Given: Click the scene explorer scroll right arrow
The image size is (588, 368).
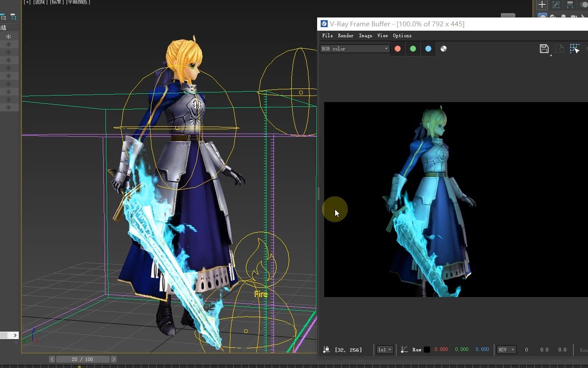Looking at the screenshot, I should click(x=15, y=335).
